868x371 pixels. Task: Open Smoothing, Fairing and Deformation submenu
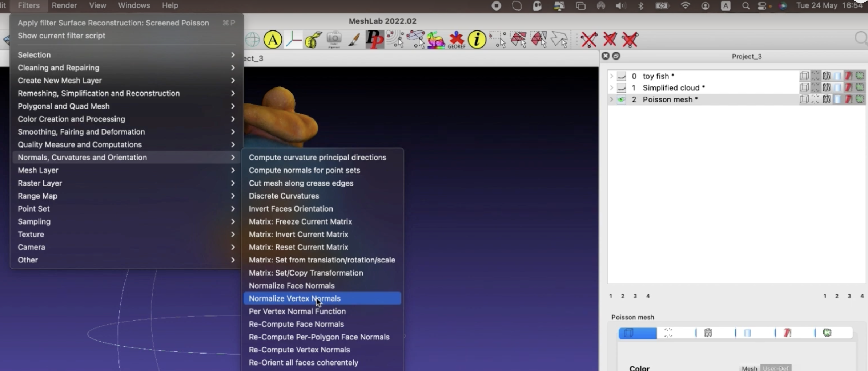tap(126, 132)
